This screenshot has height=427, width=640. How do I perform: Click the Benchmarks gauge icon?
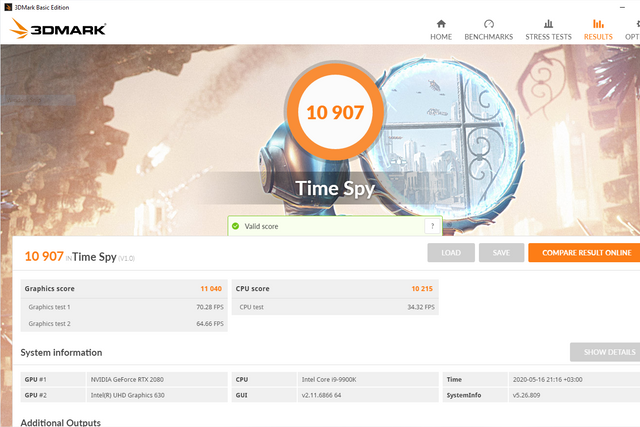tap(489, 24)
